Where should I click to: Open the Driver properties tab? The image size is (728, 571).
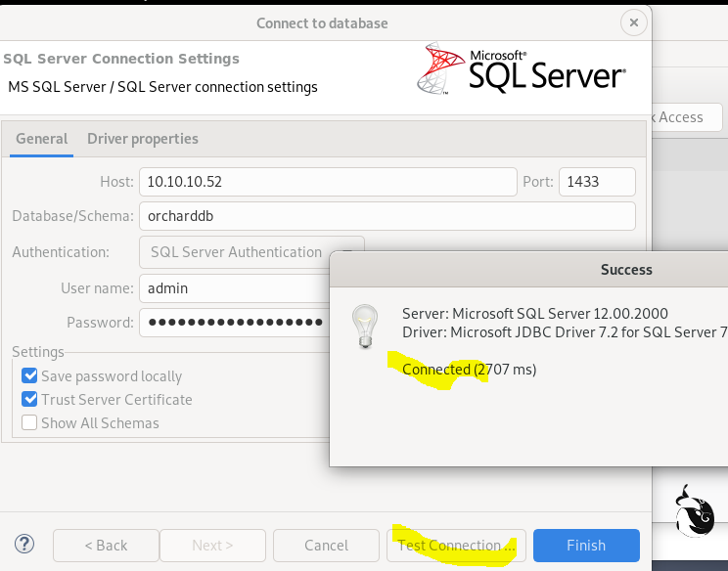[x=143, y=139]
